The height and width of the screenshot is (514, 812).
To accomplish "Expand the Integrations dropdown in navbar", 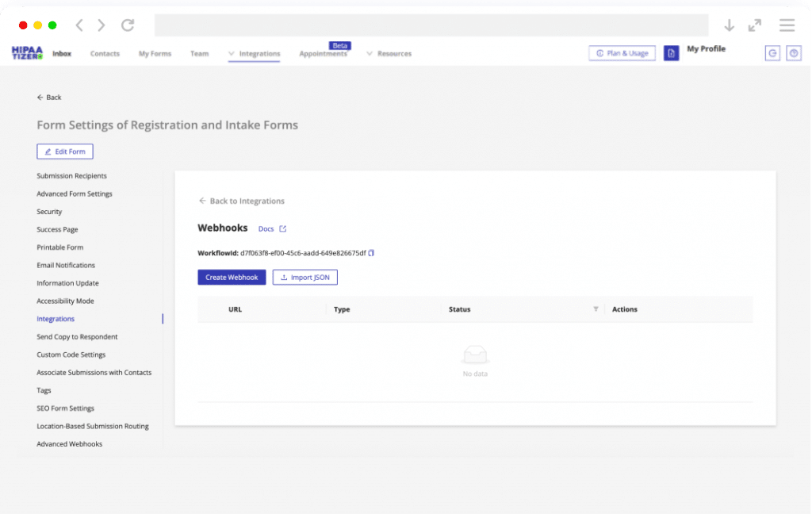I will pyautogui.click(x=255, y=53).
